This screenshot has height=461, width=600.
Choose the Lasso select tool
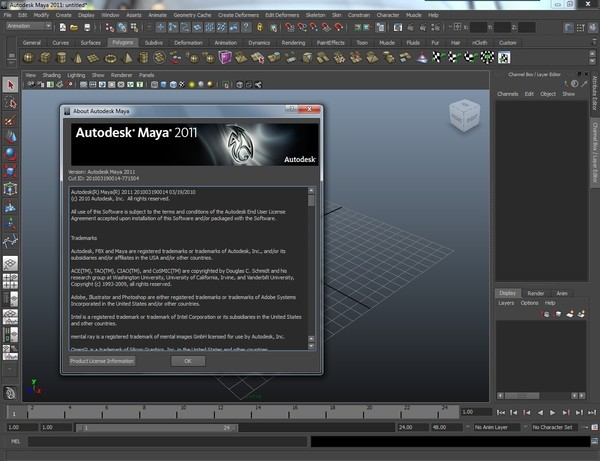pyautogui.click(x=10, y=102)
